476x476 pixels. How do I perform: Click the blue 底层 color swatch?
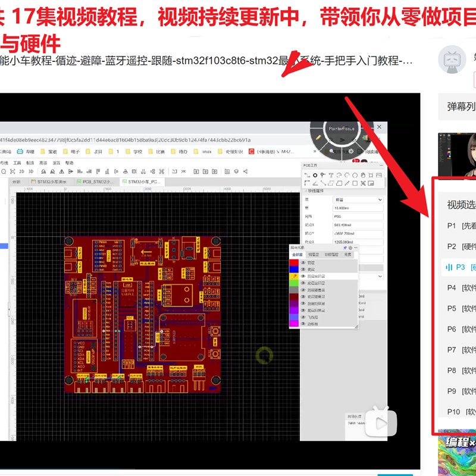tap(294, 270)
